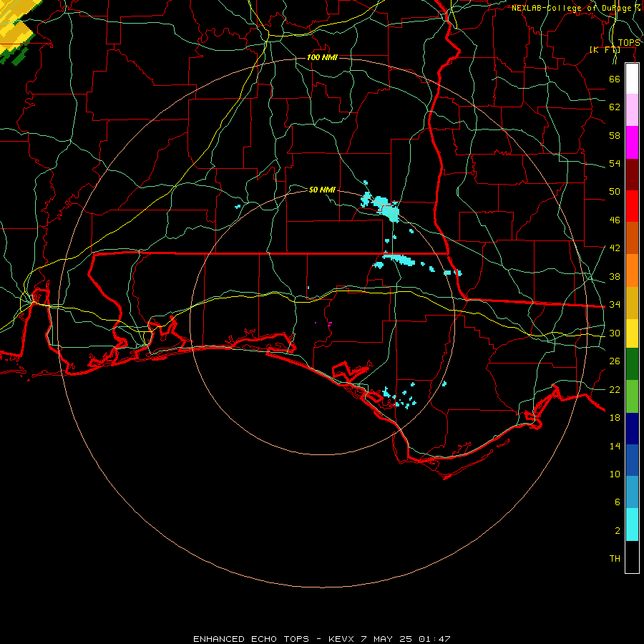Click the '6' legend value label
This screenshot has height=644, width=644.
[618, 502]
